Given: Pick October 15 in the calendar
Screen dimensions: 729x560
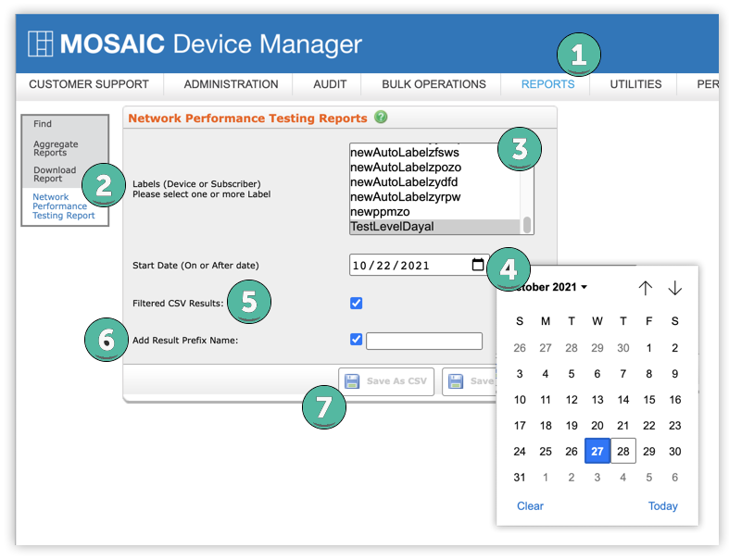Looking at the screenshot, I should tap(649, 400).
